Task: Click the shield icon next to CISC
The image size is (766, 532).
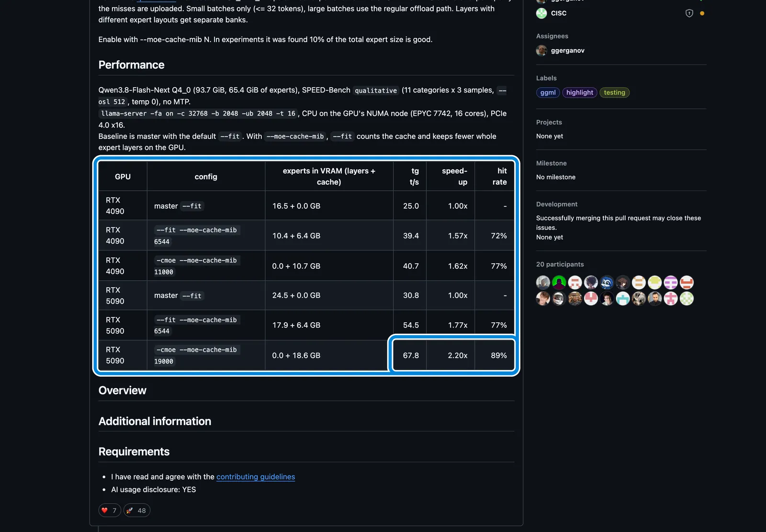Action: click(x=689, y=13)
